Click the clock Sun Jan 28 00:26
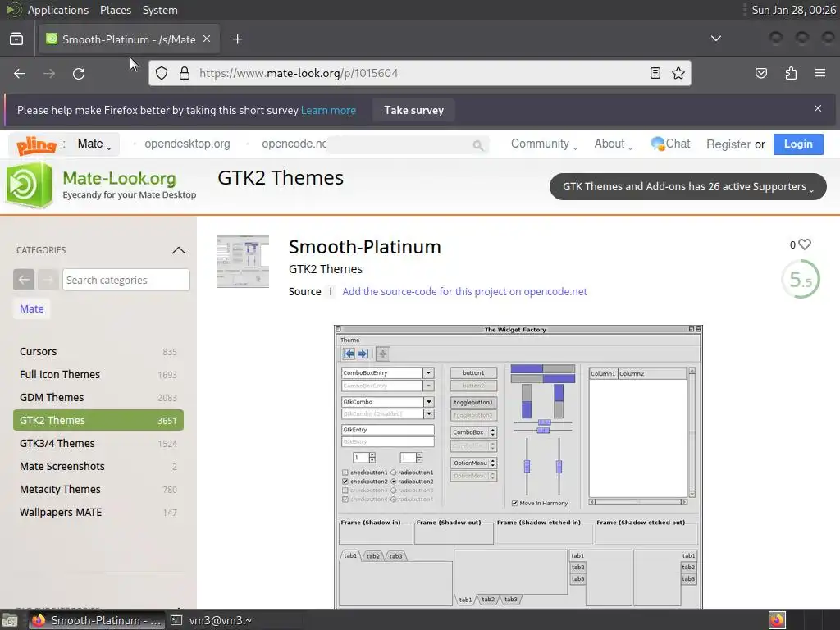 tap(793, 10)
